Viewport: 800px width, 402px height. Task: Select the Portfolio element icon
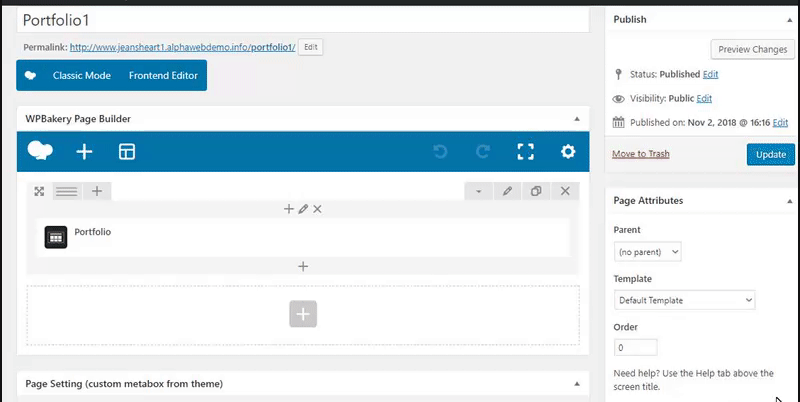click(x=56, y=237)
